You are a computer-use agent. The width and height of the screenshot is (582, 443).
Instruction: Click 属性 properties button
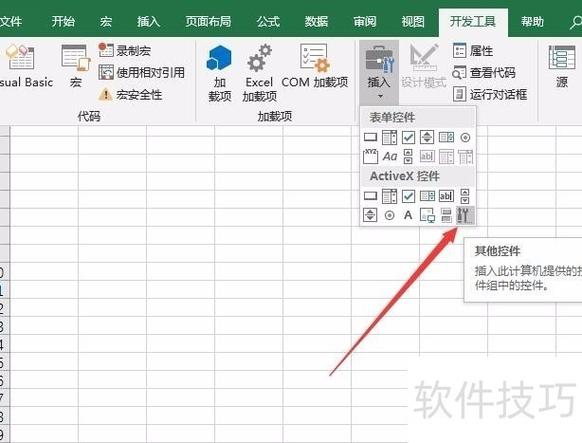click(x=473, y=50)
